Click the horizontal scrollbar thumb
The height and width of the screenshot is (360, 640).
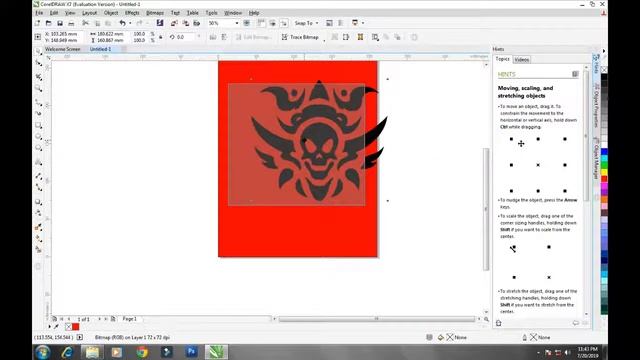[x=377, y=319]
